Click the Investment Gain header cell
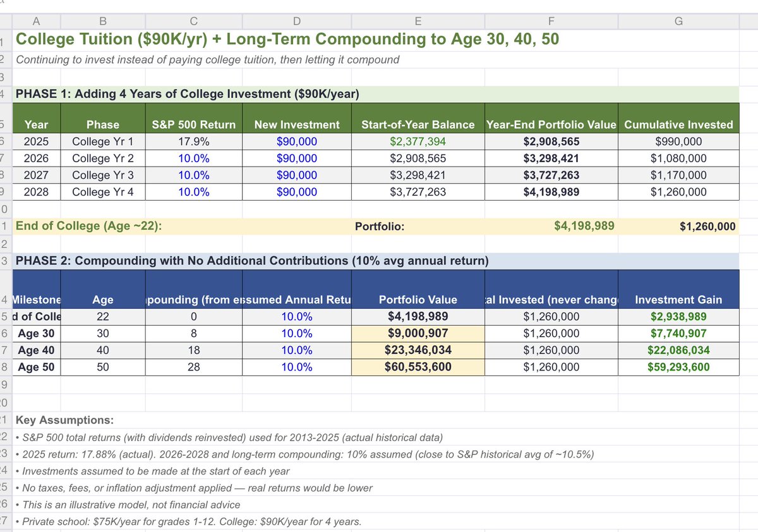This screenshot has width=758, height=532. pyautogui.click(x=678, y=299)
